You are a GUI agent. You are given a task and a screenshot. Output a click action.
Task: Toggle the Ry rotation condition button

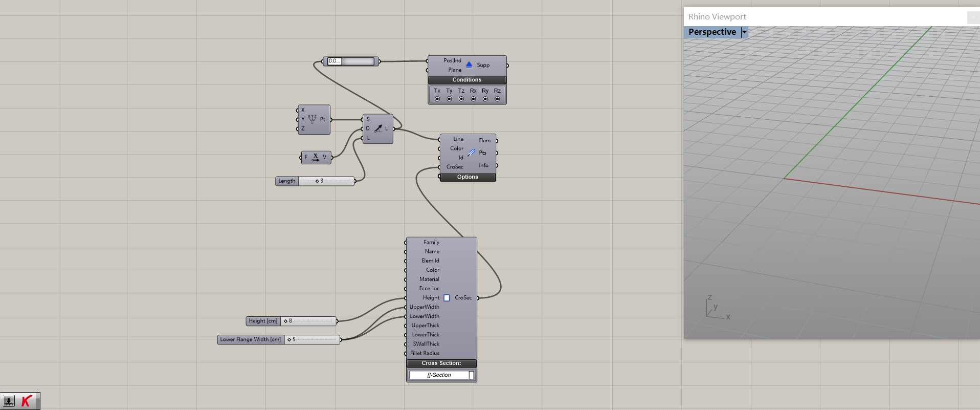(485, 99)
